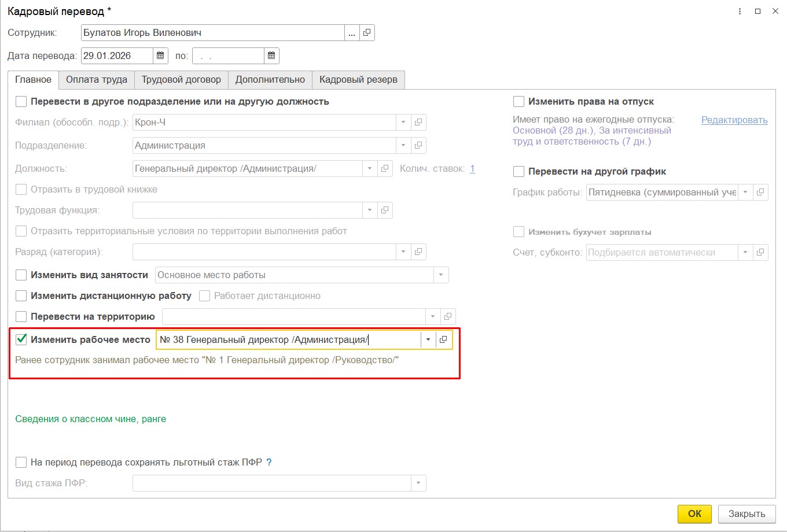This screenshot has width=787, height=532.
Task: Expand the График работы dropdown arrow
Action: point(745,193)
